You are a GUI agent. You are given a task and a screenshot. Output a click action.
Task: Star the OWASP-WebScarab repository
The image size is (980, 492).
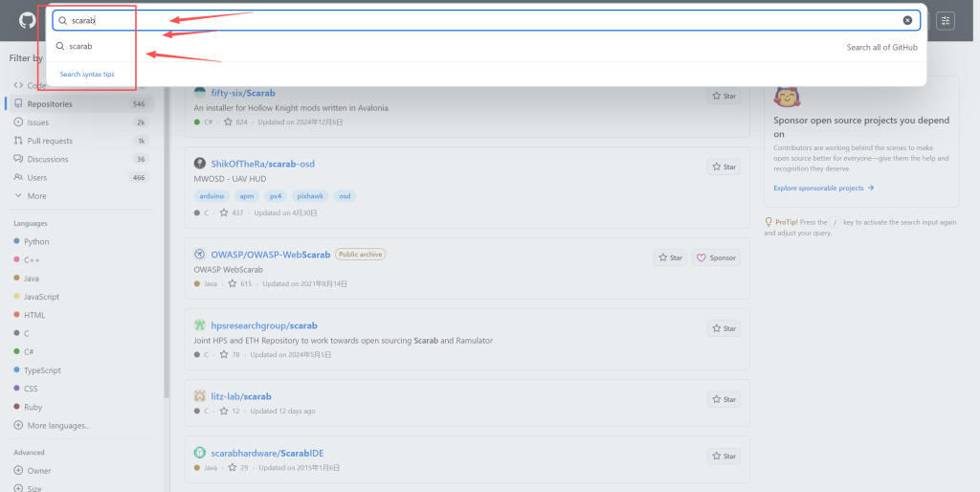pos(670,257)
